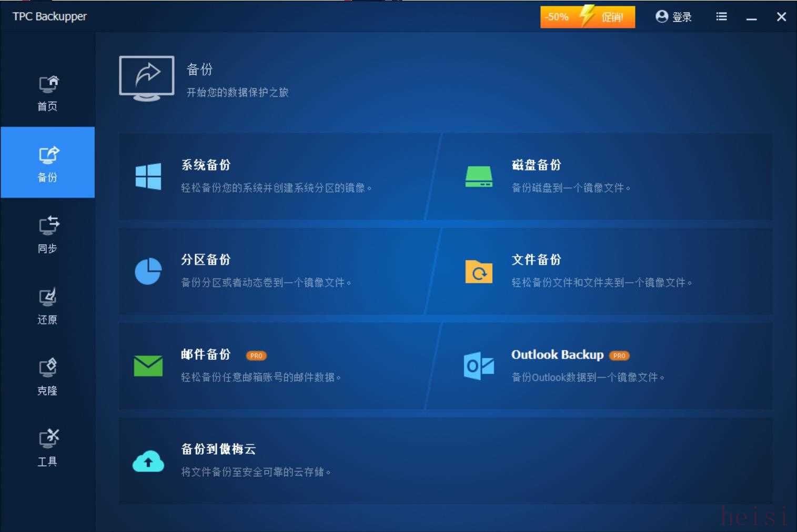Choose 邮件备份 mail backup title
Screen dimensions: 797x532
tap(206, 355)
